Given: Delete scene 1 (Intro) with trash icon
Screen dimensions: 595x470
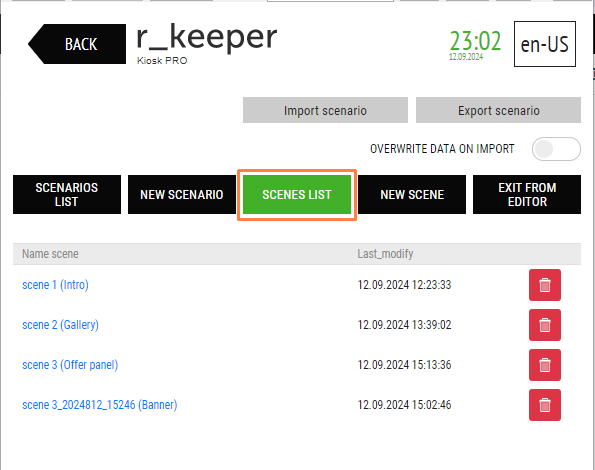Looking at the screenshot, I should click(545, 285).
